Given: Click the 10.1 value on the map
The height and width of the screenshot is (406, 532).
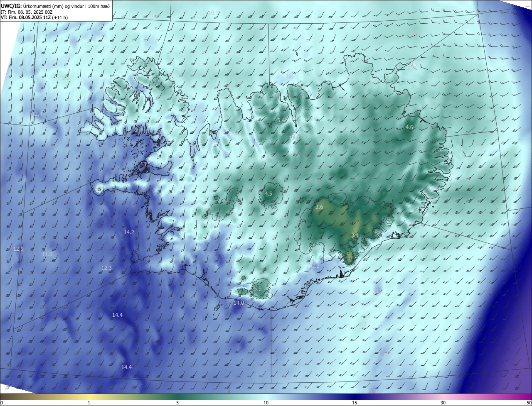Looking at the screenshot, I should (213, 13).
